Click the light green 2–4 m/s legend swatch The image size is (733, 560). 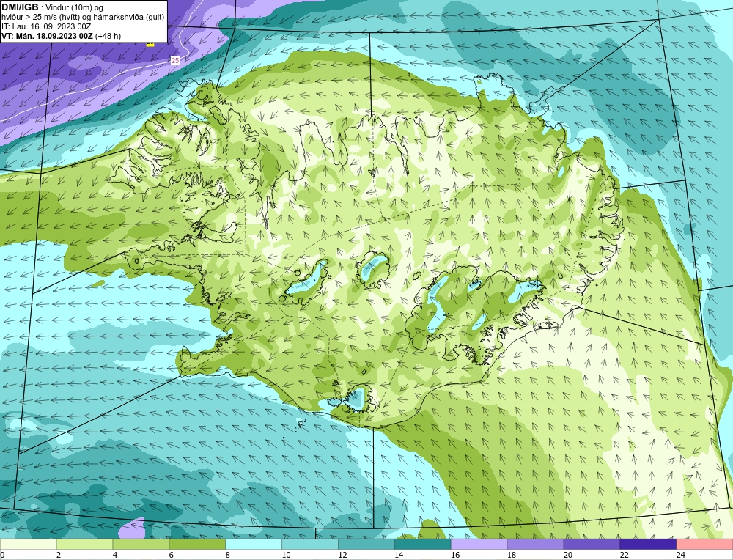tap(84, 545)
